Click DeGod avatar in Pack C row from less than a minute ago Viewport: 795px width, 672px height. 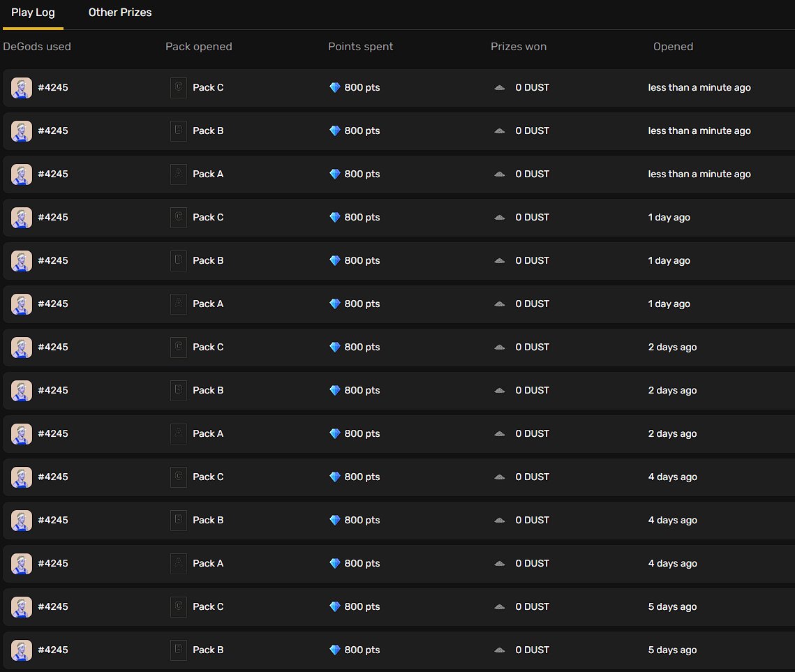point(22,88)
